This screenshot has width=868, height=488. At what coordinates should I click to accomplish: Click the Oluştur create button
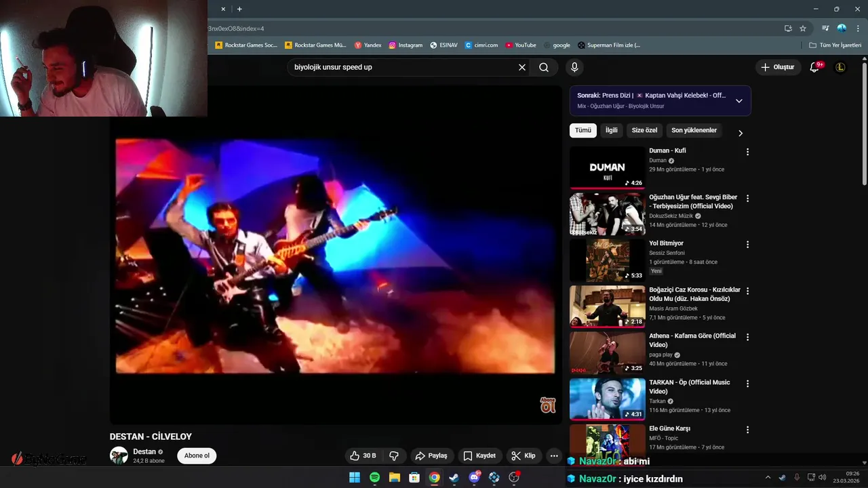click(777, 67)
